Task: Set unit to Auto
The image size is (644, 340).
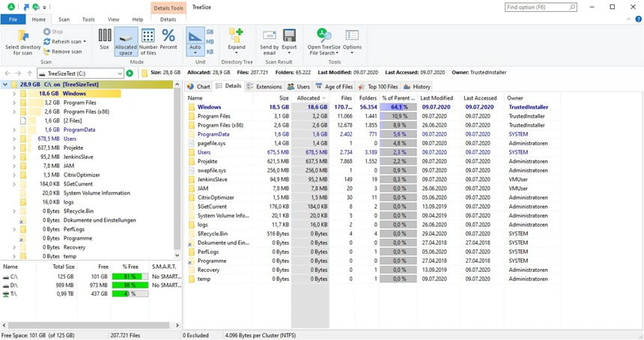Action: click(195, 41)
